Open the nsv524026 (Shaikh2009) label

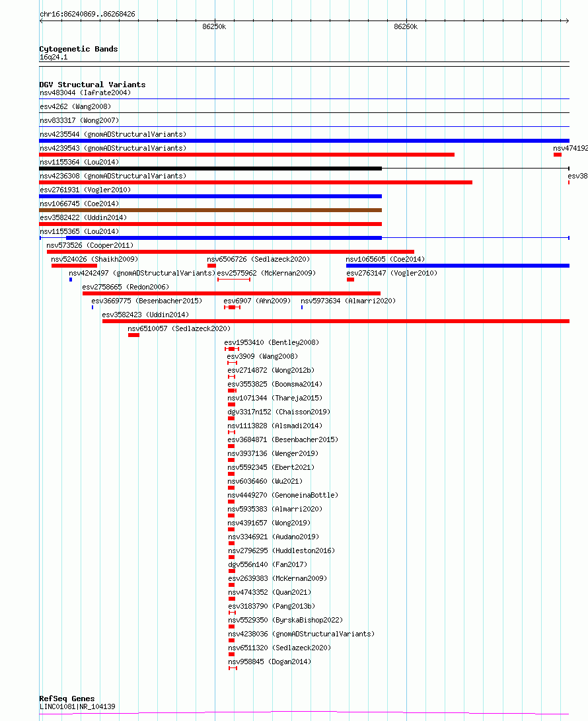click(x=94, y=259)
